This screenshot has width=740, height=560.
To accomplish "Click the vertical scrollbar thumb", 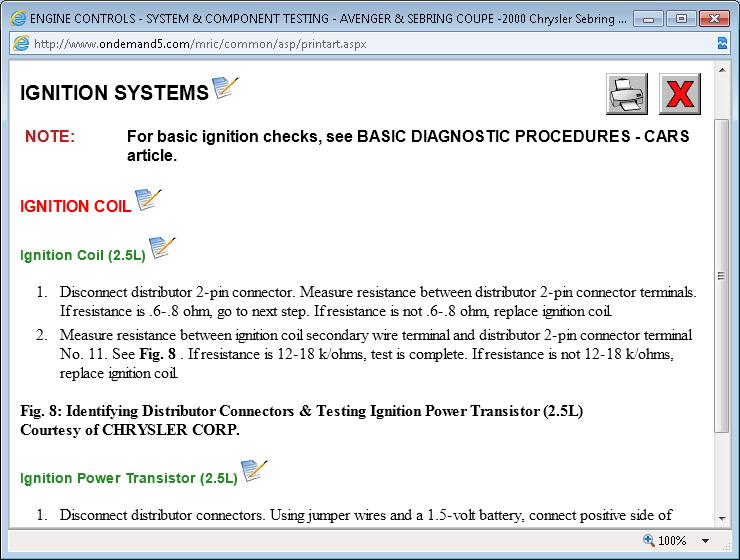I will click(x=722, y=276).
